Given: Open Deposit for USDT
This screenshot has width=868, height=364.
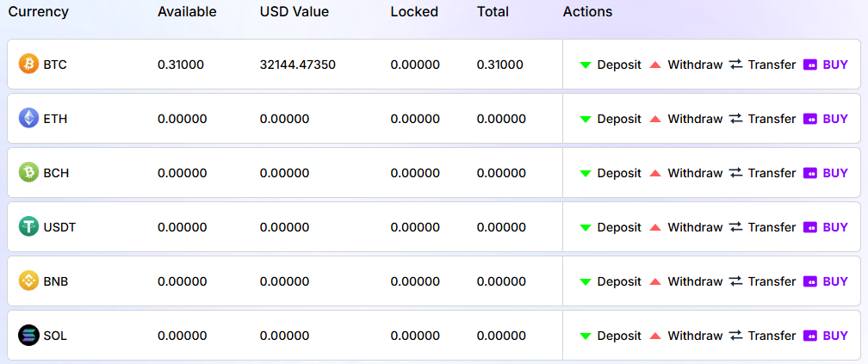Looking at the screenshot, I should (618, 227).
